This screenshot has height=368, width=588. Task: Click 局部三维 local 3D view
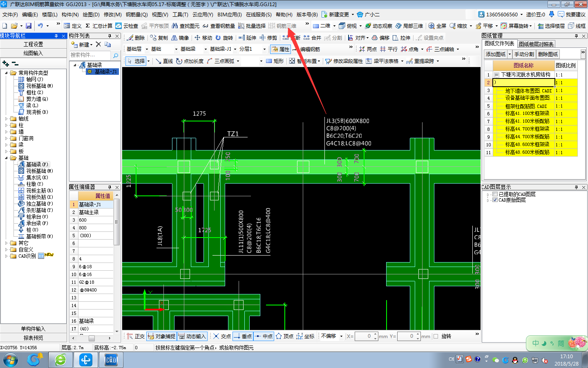409,26
